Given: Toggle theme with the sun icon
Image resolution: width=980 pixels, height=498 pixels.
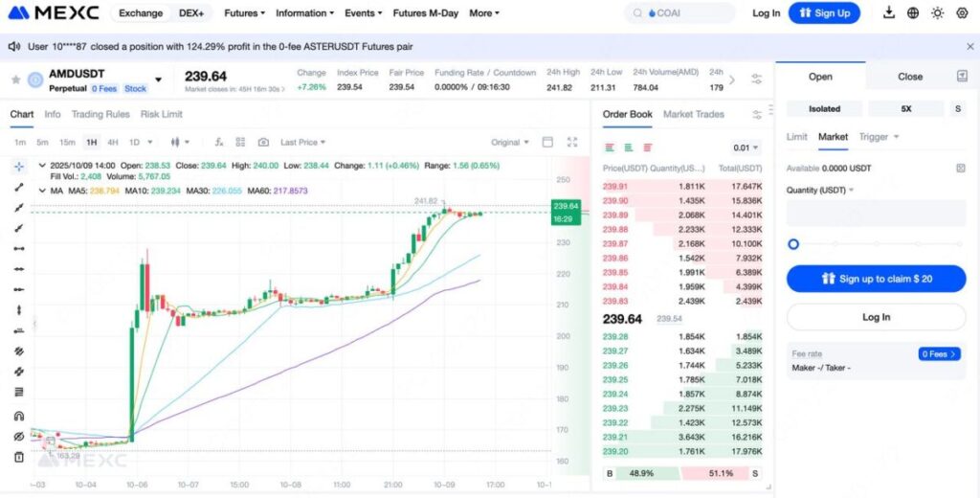Looking at the screenshot, I should click(937, 13).
